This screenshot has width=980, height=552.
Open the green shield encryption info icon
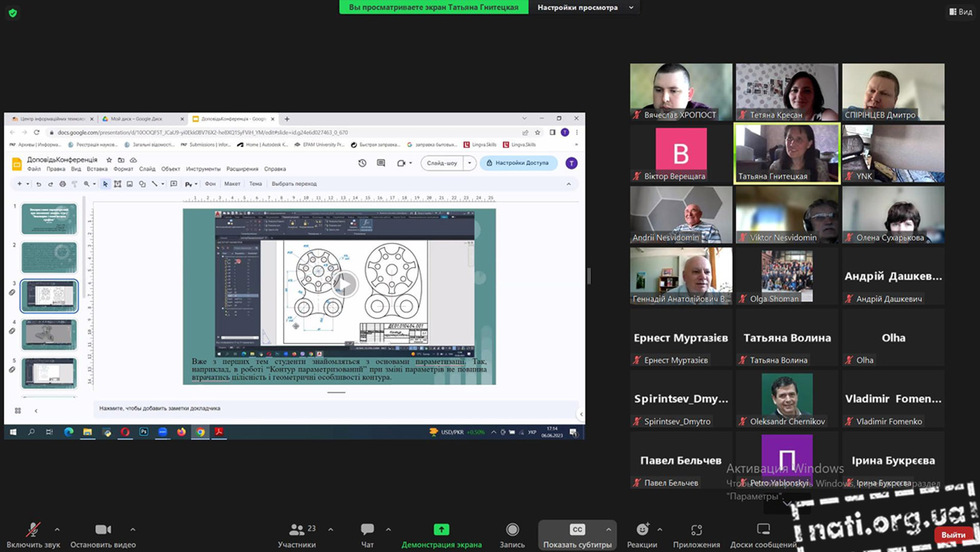pyautogui.click(x=13, y=12)
